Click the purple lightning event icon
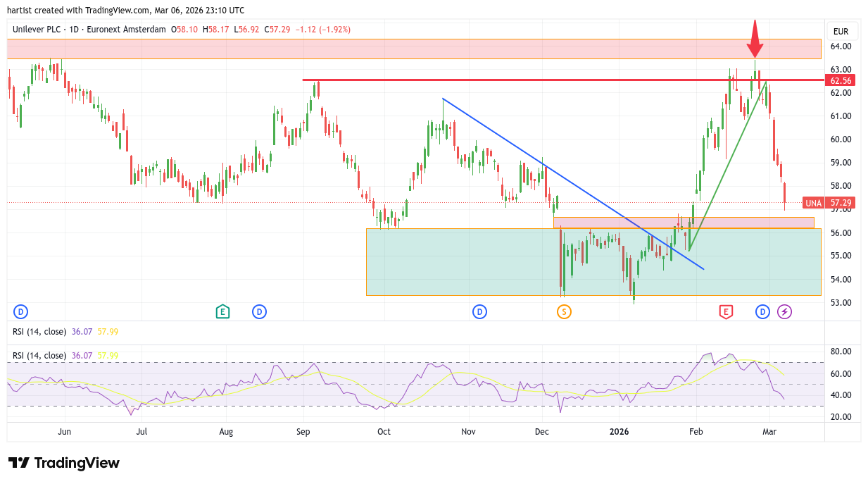The height and width of the screenshot is (484, 868). tap(784, 311)
